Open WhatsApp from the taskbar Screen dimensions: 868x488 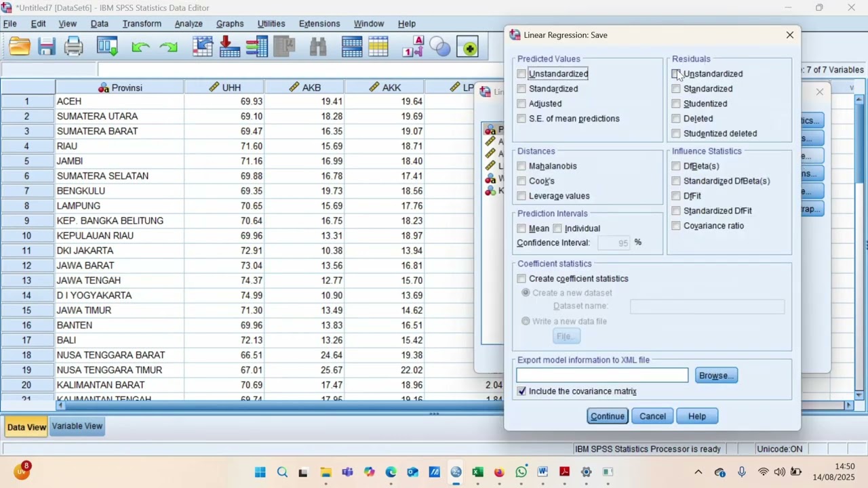point(521,472)
